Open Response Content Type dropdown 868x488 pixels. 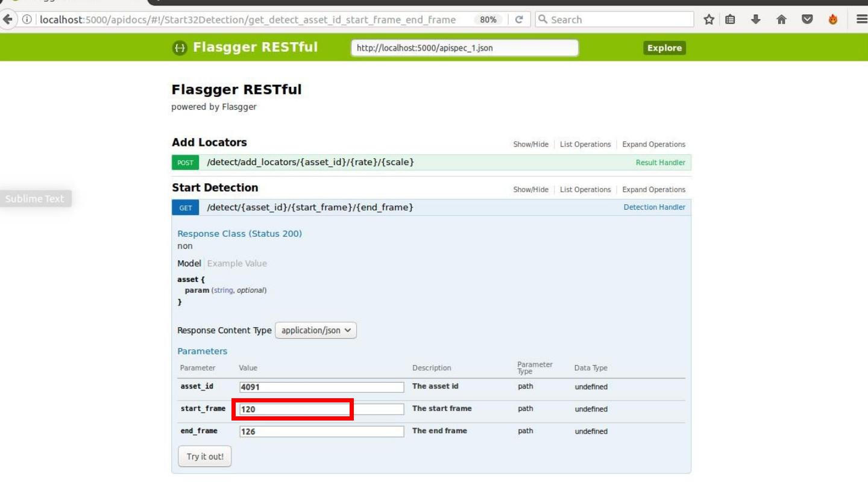pyautogui.click(x=316, y=330)
